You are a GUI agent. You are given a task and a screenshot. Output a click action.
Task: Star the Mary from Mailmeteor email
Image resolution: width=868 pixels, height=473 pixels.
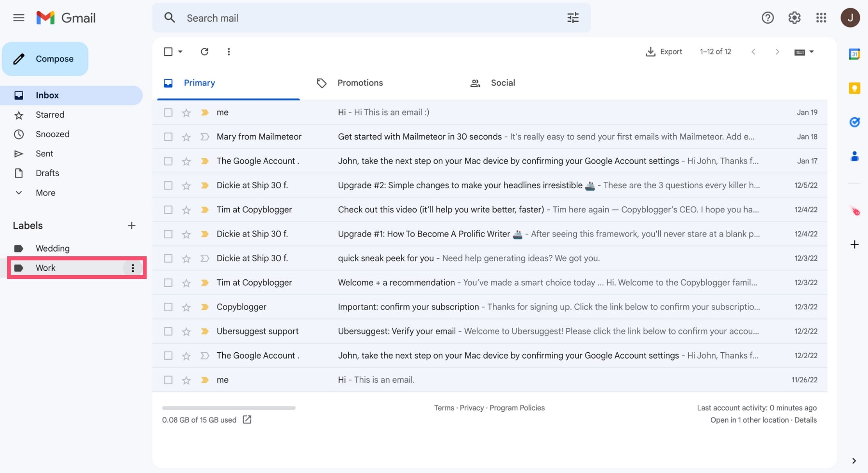pyautogui.click(x=186, y=137)
